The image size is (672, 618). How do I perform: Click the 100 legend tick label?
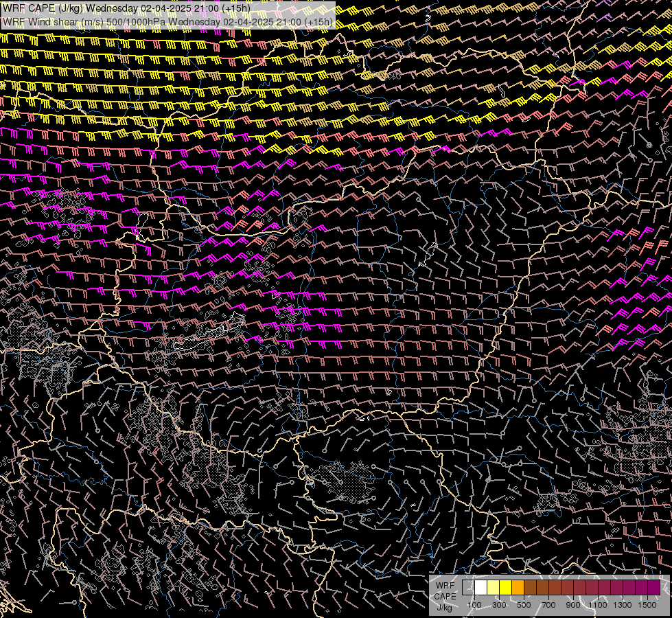(474, 605)
